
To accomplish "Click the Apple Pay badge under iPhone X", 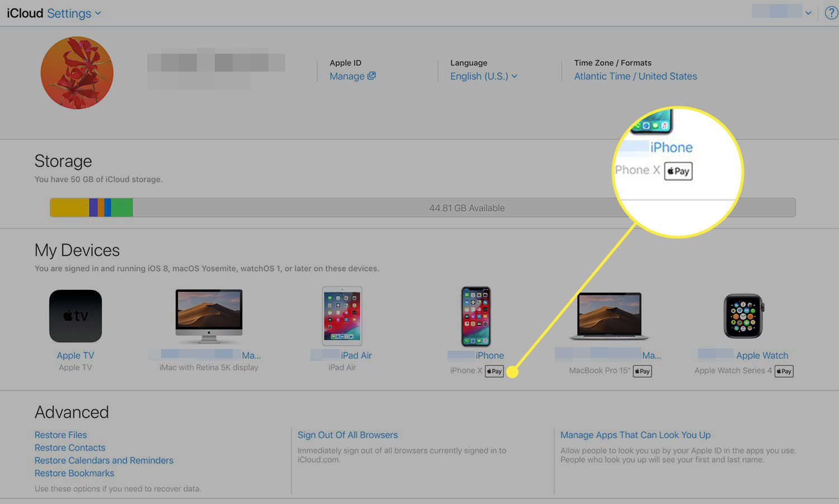I will pyautogui.click(x=494, y=371).
